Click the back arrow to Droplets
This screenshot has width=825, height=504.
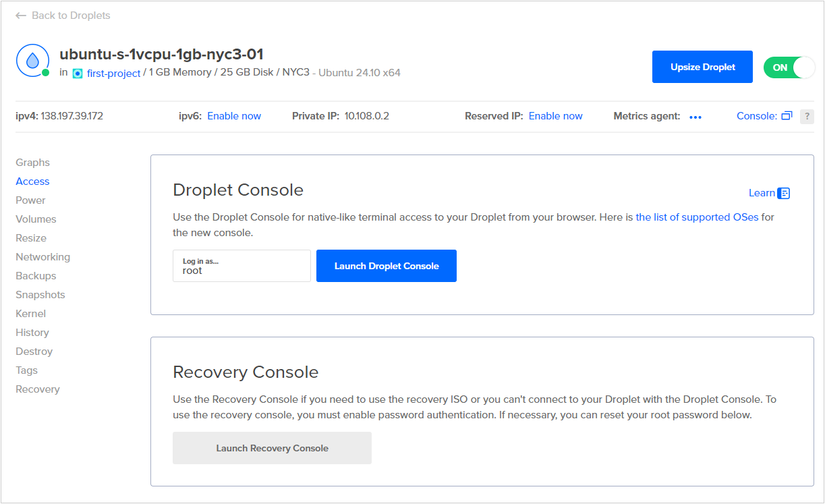[x=21, y=15]
